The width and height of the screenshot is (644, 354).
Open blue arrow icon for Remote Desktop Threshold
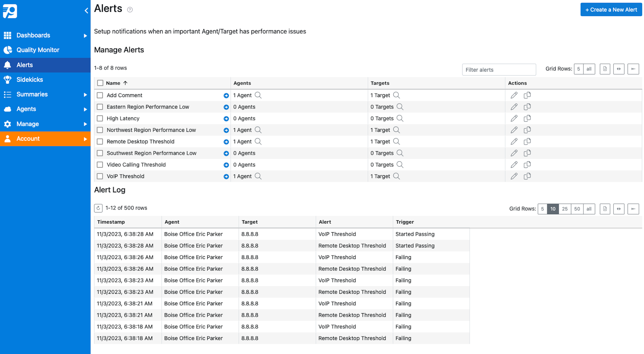tap(226, 142)
